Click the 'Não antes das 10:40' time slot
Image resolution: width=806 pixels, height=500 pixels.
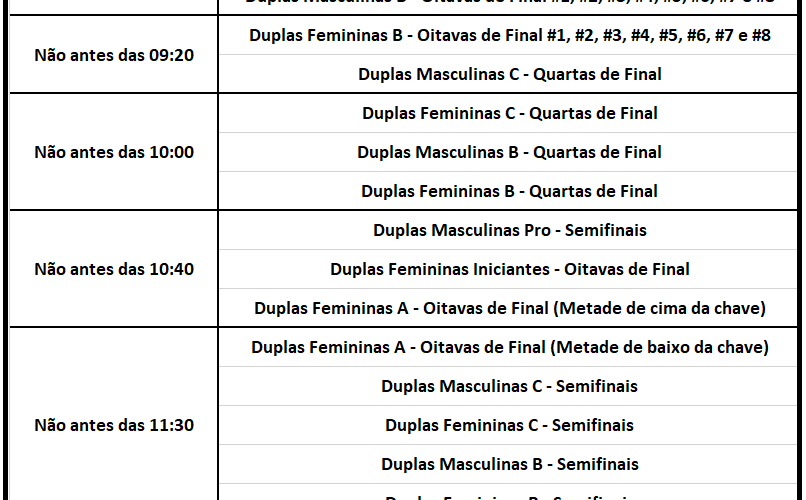(x=114, y=269)
